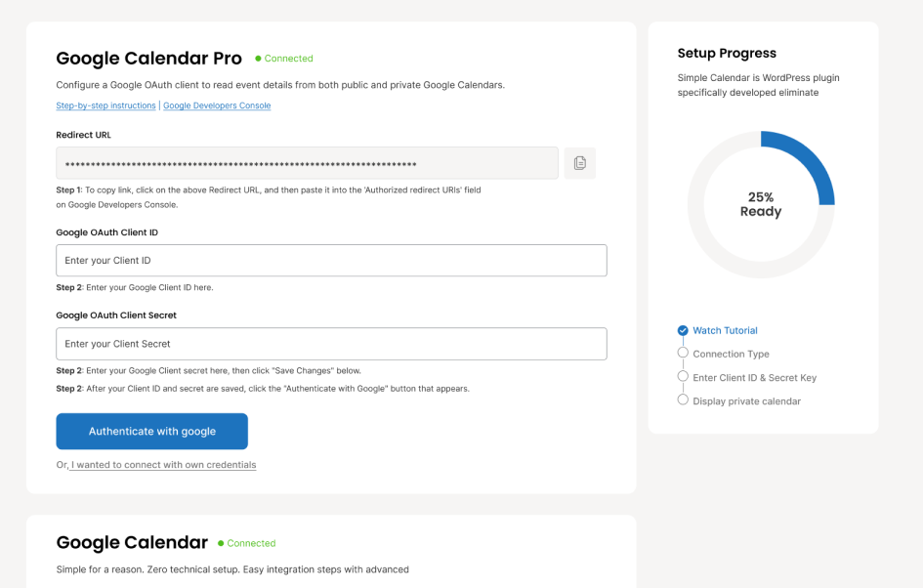
Task: Select the Display private calendar step circle
Action: point(683,400)
